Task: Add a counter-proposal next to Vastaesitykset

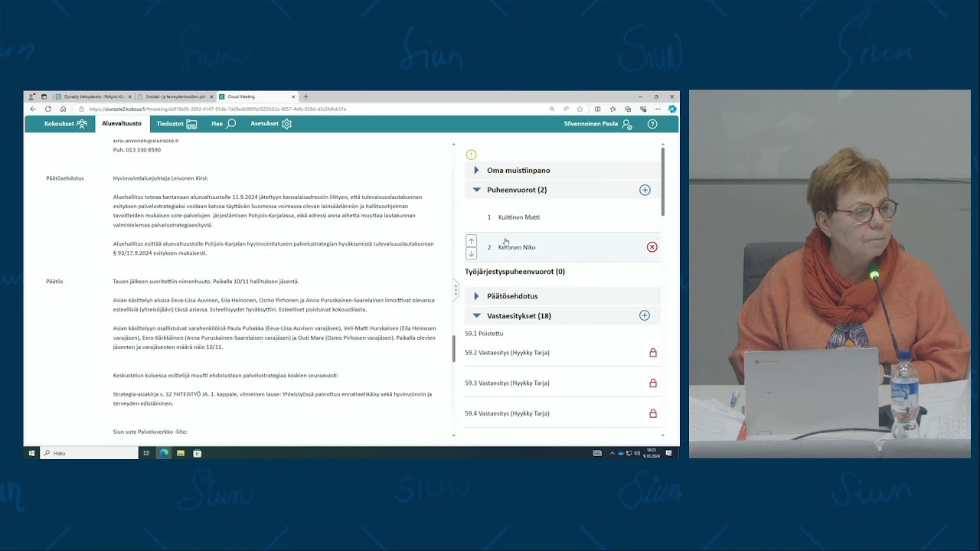Action: pos(645,315)
